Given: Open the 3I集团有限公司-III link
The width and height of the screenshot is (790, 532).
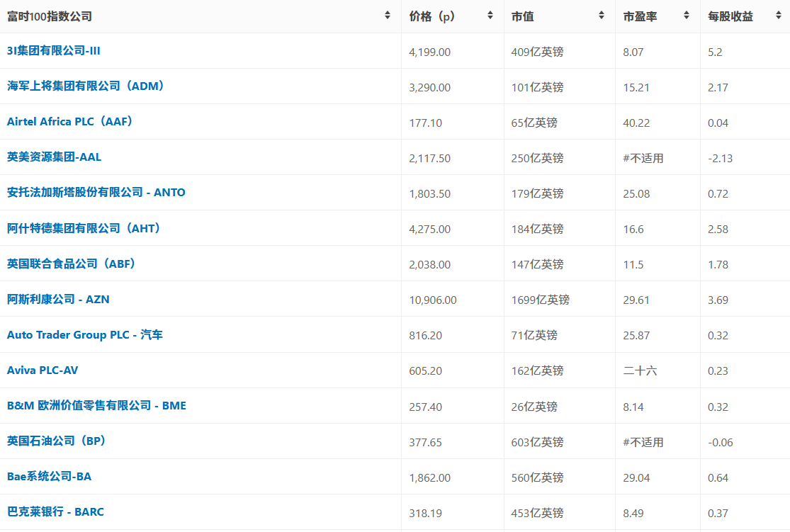Looking at the screenshot, I should pos(53,51).
